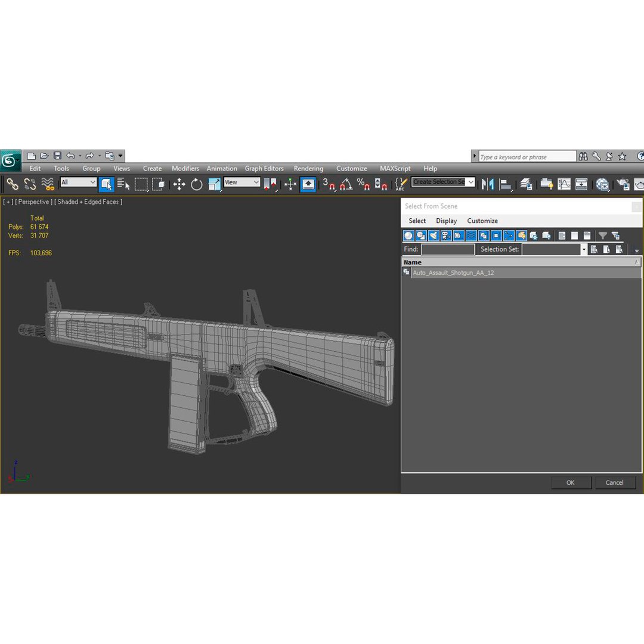This screenshot has width=644, height=644.
Task: Open Selection Set dropdown in dialog
Action: click(x=583, y=249)
